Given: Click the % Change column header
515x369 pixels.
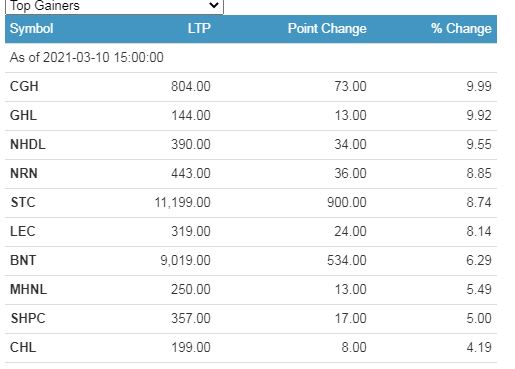Looking at the screenshot, I should [x=461, y=29].
